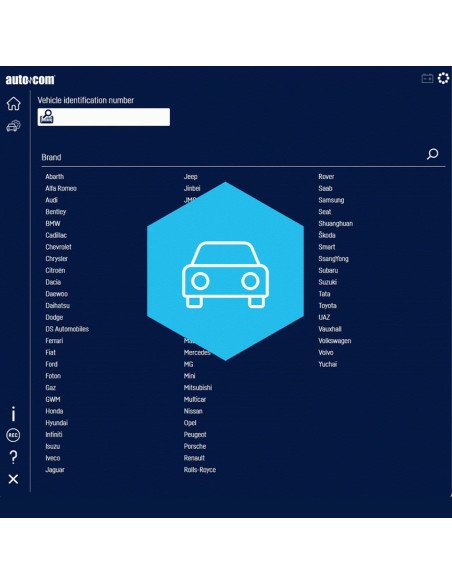Viewport: 452px width, 584px height.
Task: Choose Renault brand
Action: [194, 458]
